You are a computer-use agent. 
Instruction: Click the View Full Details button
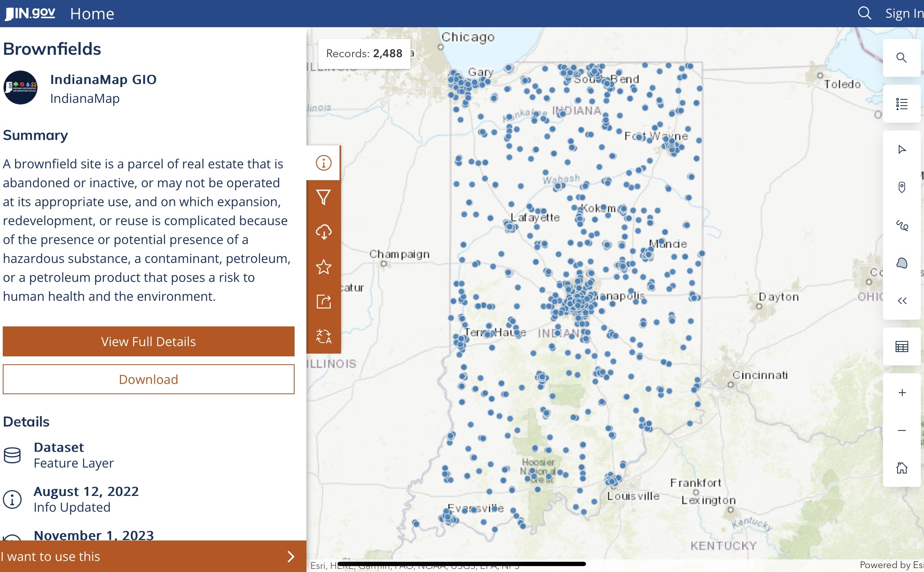(149, 341)
